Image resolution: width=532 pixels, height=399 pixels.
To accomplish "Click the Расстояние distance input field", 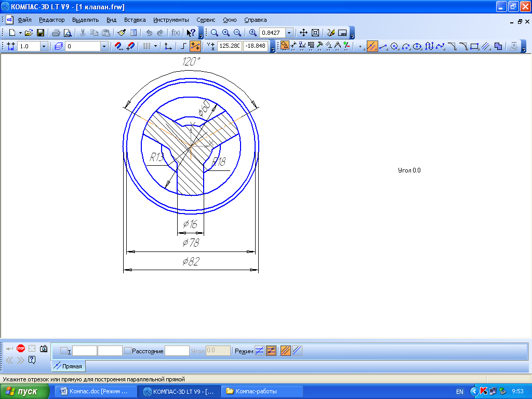I will tap(177, 351).
